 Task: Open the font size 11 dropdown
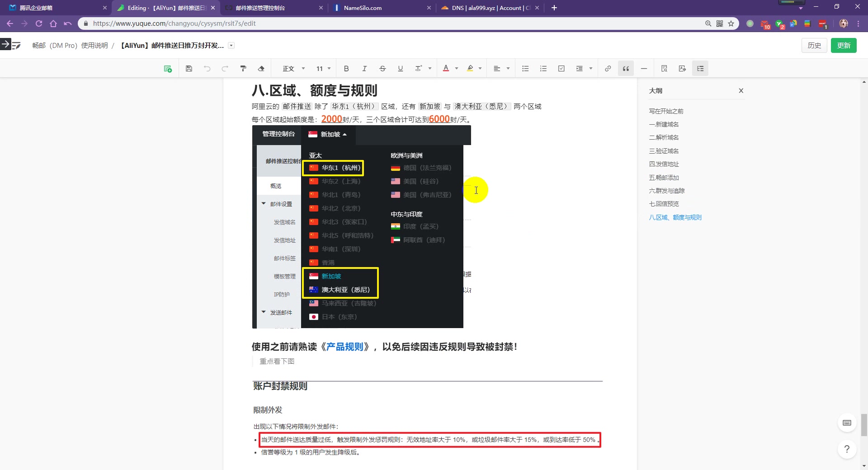pos(323,69)
